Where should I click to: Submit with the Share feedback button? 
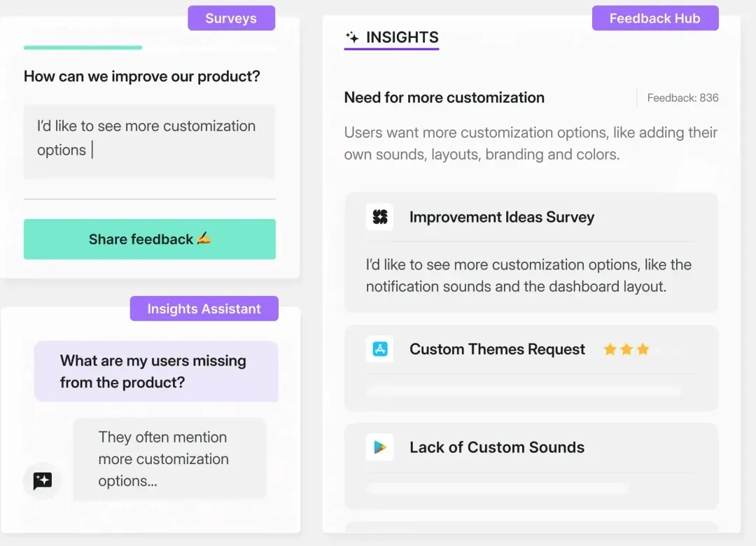(x=150, y=239)
